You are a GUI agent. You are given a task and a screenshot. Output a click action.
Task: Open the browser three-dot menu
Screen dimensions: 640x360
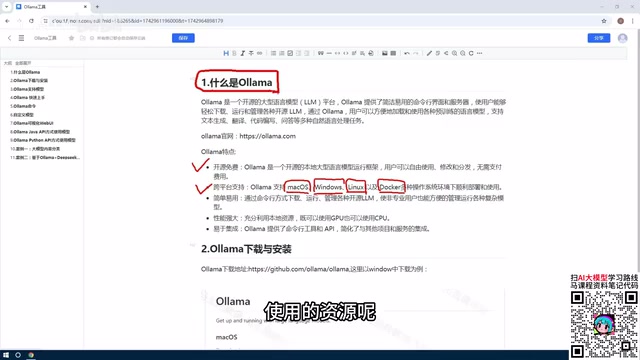[633, 21]
